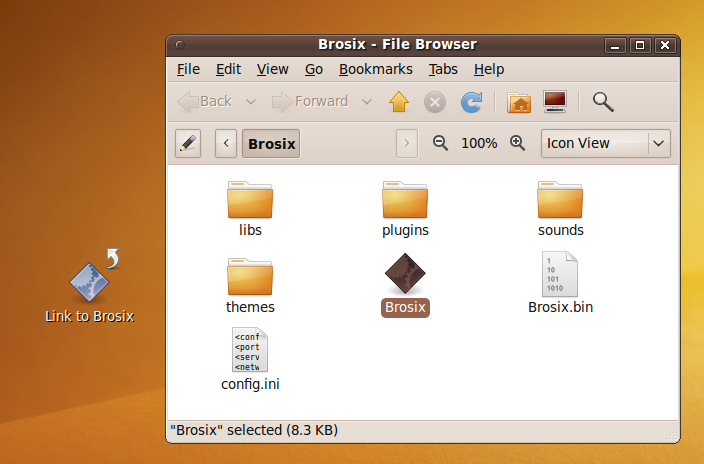This screenshot has height=464, width=704.
Task: Select the themes folder
Action: point(250,286)
